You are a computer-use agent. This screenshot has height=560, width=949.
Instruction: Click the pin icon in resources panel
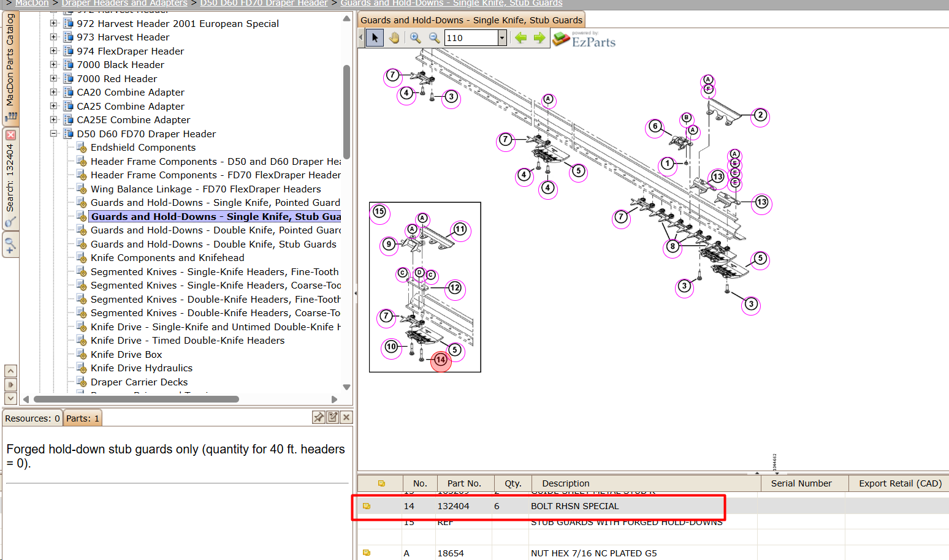pyautogui.click(x=319, y=417)
